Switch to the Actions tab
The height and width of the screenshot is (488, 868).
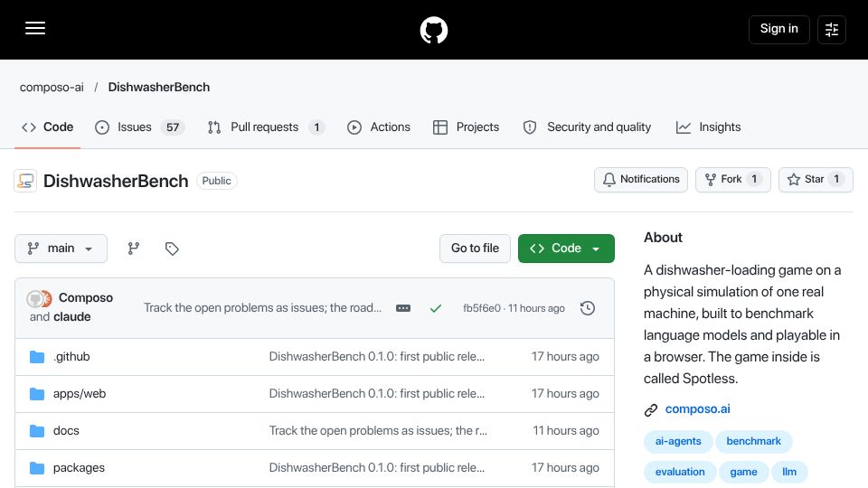pyautogui.click(x=379, y=127)
